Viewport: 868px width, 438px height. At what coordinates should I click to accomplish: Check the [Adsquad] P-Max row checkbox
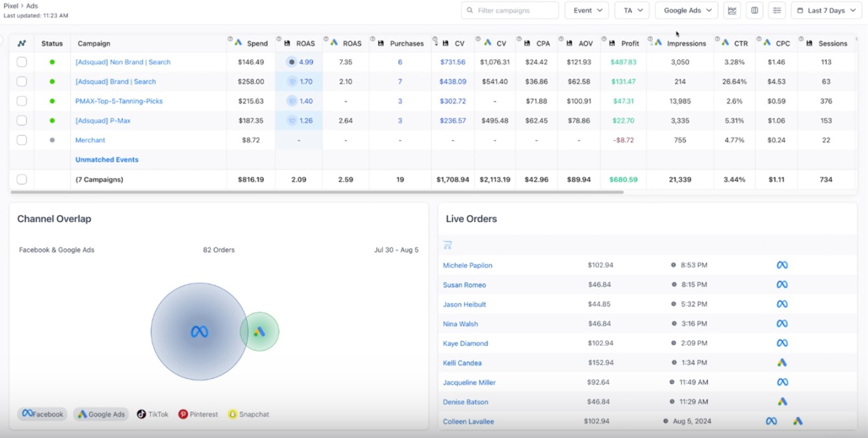click(22, 120)
